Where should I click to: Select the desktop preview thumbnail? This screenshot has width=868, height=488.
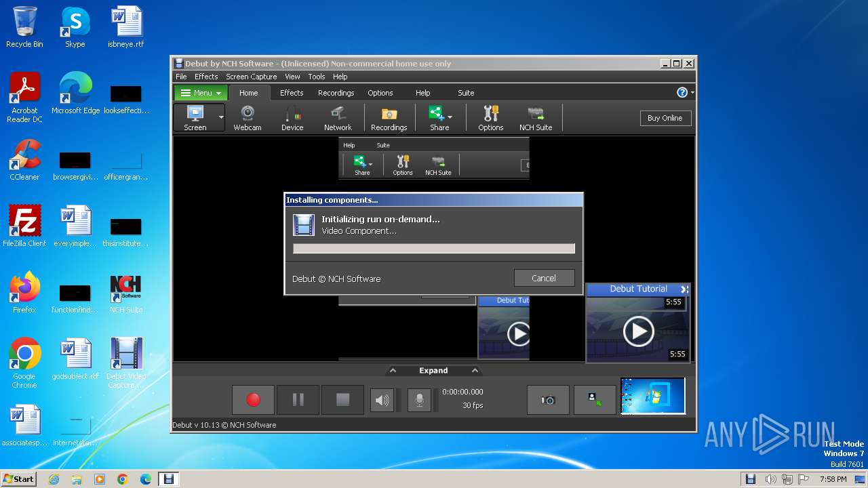653,396
